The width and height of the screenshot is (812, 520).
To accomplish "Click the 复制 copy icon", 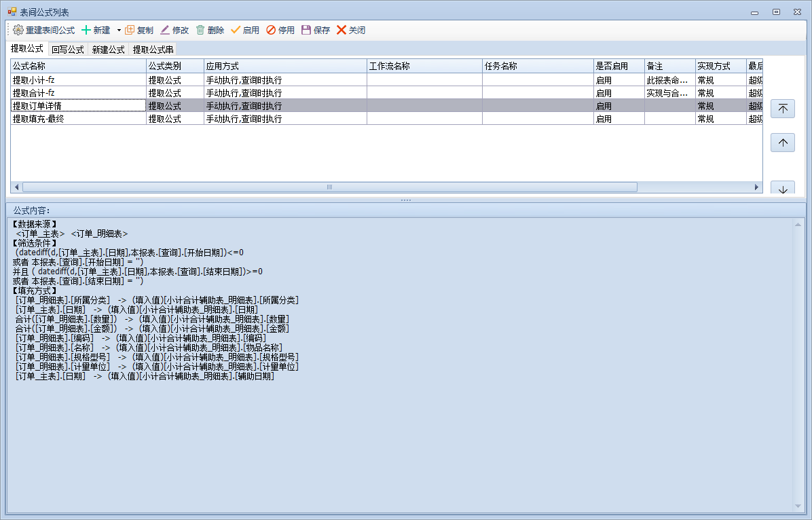I will 130,31.
